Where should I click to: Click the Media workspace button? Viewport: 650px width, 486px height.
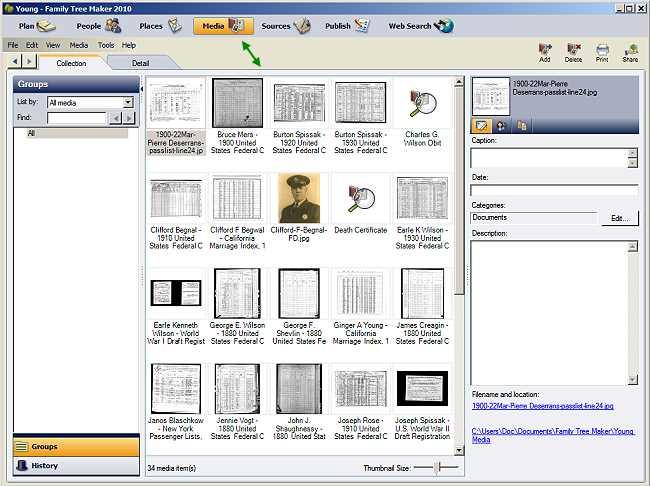click(x=223, y=26)
